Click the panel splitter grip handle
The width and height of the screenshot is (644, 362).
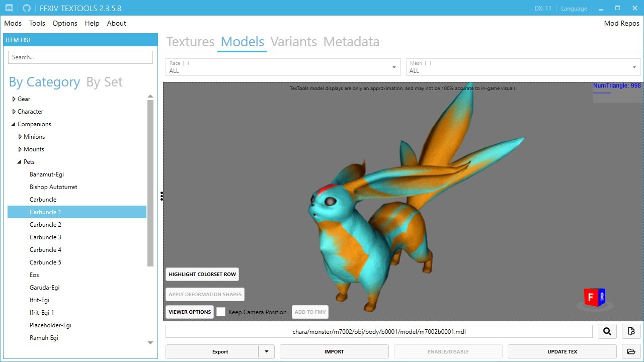(162, 196)
